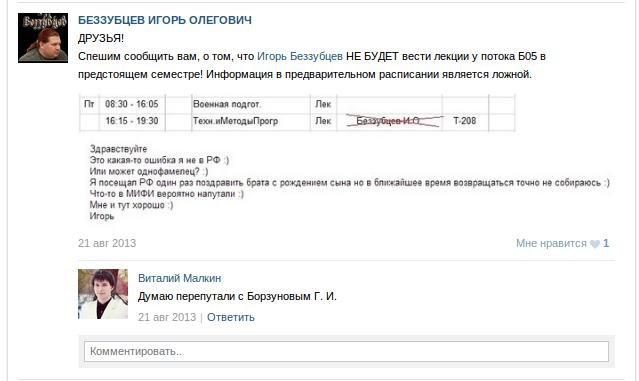Open the БЕЗЗУБЦЕВ ИГОРЬ ОЛЕГОВИЧ page link
This screenshot has width=639, height=381.
(165, 20)
